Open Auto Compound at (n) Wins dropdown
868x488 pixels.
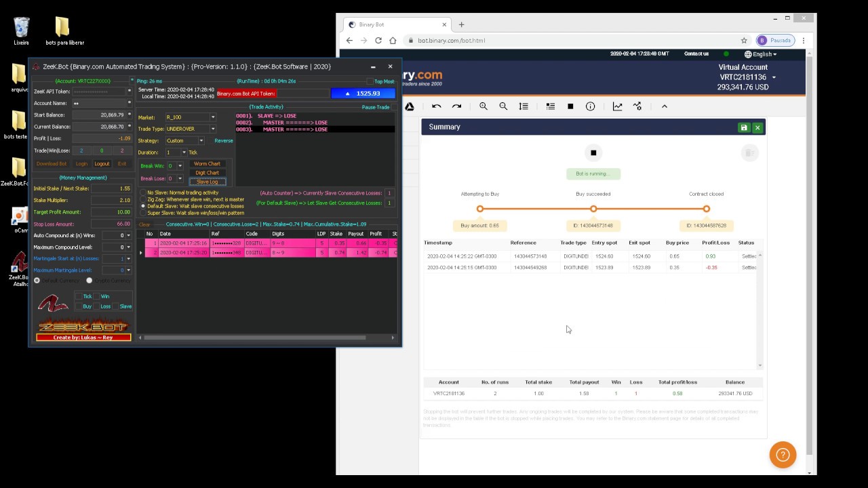[x=129, y=236]
